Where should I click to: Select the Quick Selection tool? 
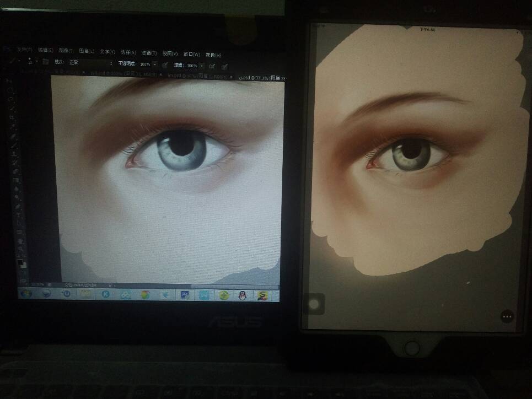[x=11, y=108]
